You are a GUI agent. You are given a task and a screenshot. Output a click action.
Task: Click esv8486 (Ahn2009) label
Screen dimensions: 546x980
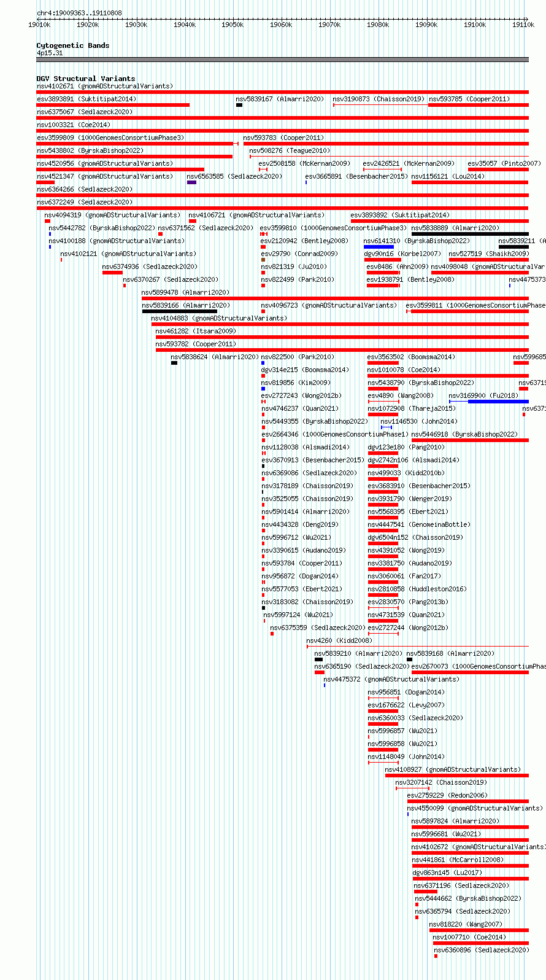pos(398,266)
